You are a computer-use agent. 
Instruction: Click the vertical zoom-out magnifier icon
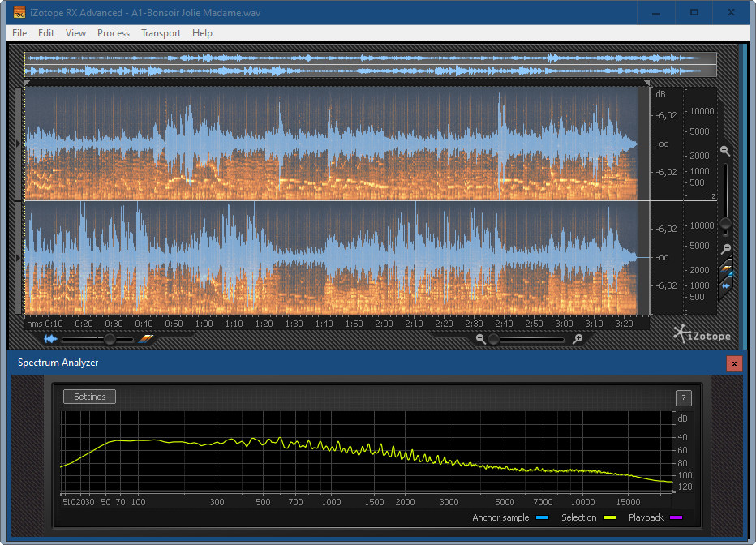(x=726, y=248)
